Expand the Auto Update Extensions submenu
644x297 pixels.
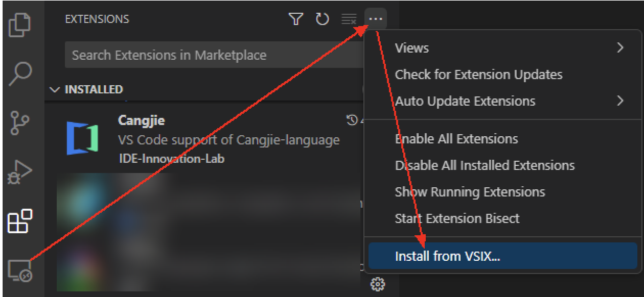503,101
